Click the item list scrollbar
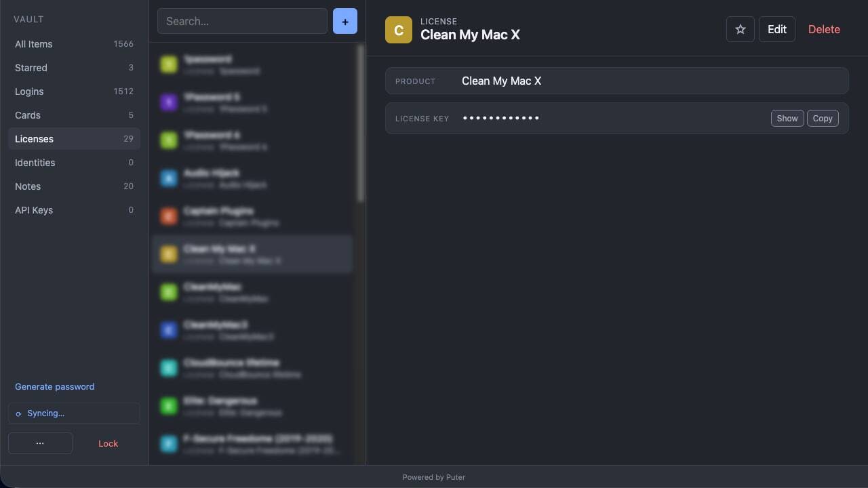 [x=361, y=124]
